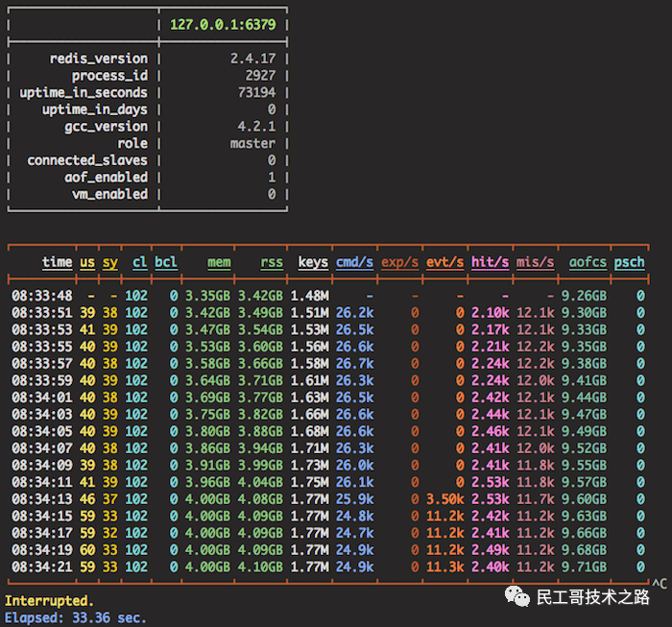Click the 127.0.0.1:6379 host header
Image resolution: width=672 pixels, height=627 pixels.
coord(223,24)
